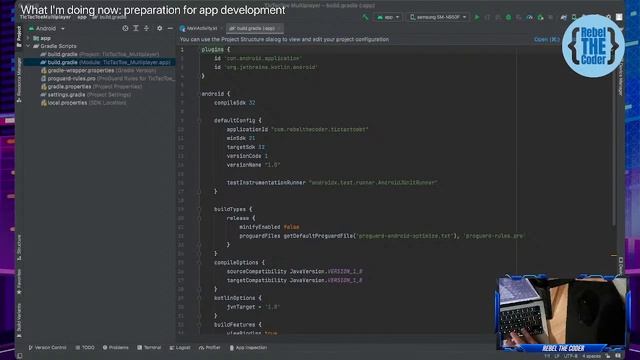This screenshot has width=640, height=360.
Task: Open the Favorites side tab
Action: 19,282
